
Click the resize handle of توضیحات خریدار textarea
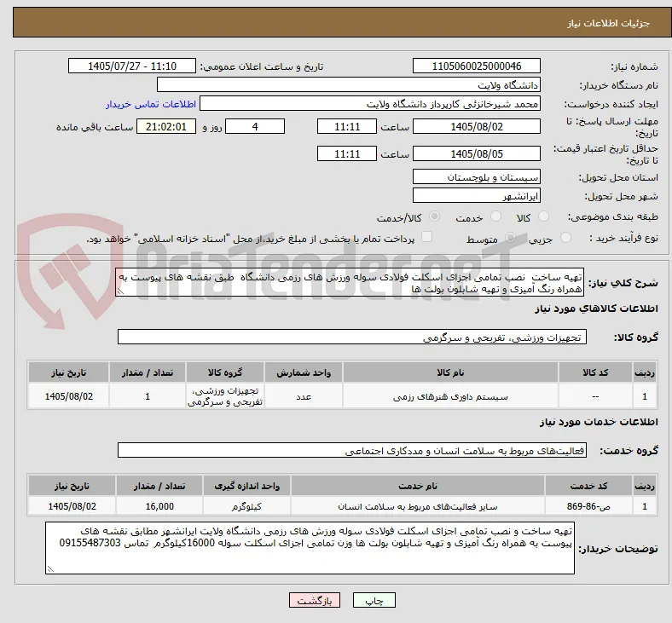[x=50, y=569]
